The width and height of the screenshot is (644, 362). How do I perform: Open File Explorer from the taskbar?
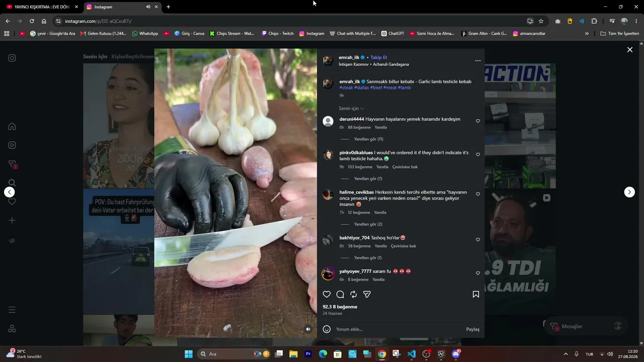tap(293, 354)
